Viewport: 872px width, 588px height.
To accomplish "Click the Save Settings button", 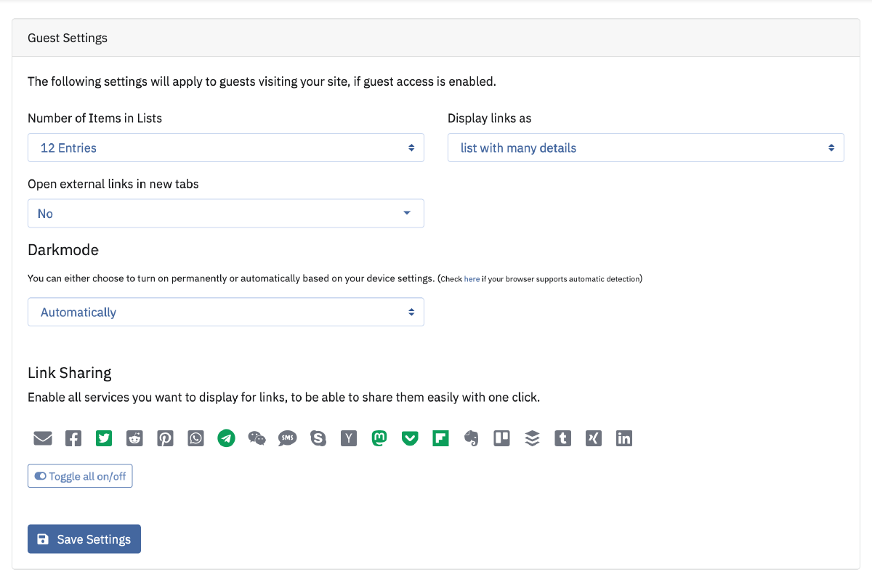I will point(84,539).
